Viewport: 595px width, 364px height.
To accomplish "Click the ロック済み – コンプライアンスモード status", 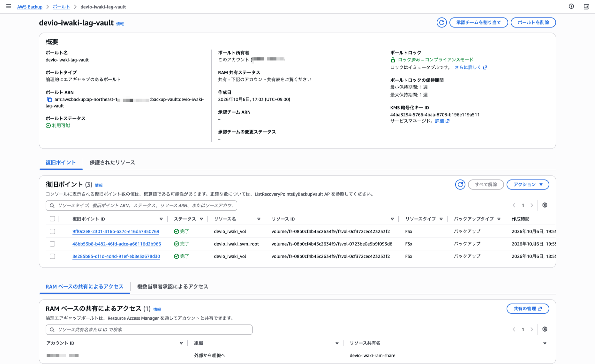I will pos(432,60).
